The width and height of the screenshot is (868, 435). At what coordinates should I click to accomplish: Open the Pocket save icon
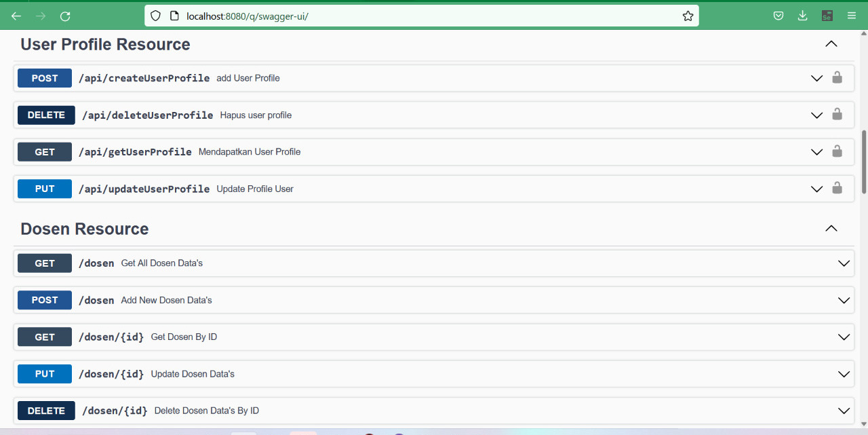pos(779,16)
